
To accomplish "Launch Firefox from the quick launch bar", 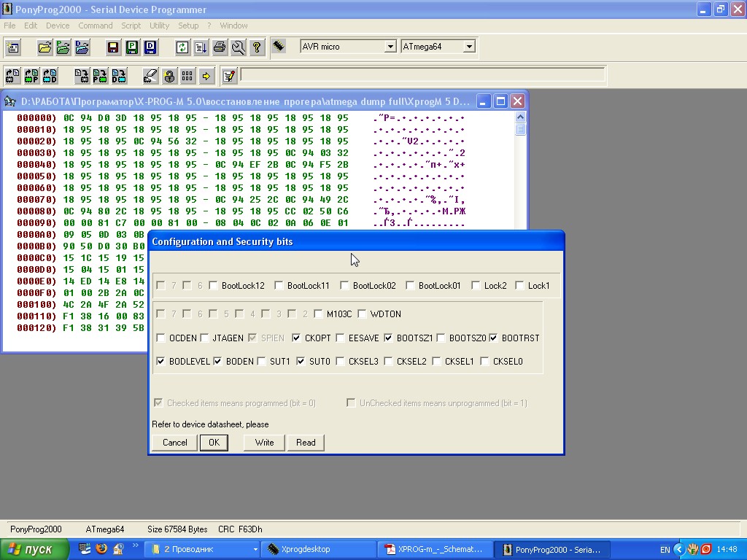I will (x=101, y=548).
